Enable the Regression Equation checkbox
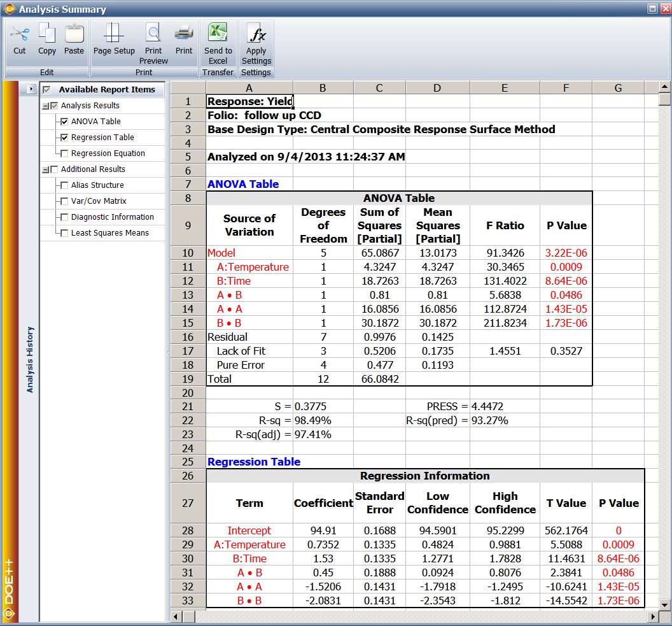The width and height of the screenshot is (672, 626). pos(64,153)
